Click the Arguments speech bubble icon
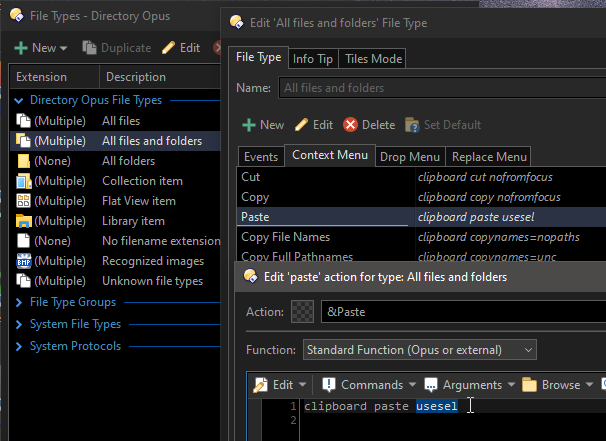The image size is (606, 441). 431,385
